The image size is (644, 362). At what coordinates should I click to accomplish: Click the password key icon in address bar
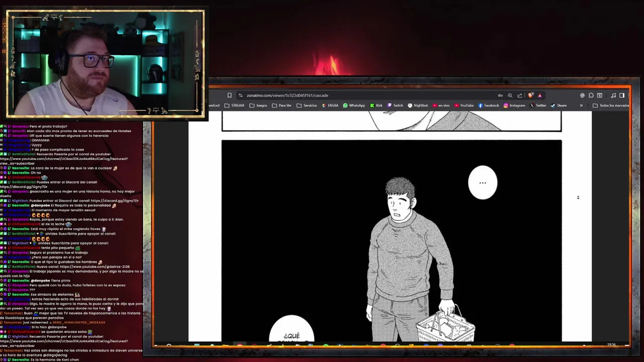pyautogui.click(x=500, y=96)
